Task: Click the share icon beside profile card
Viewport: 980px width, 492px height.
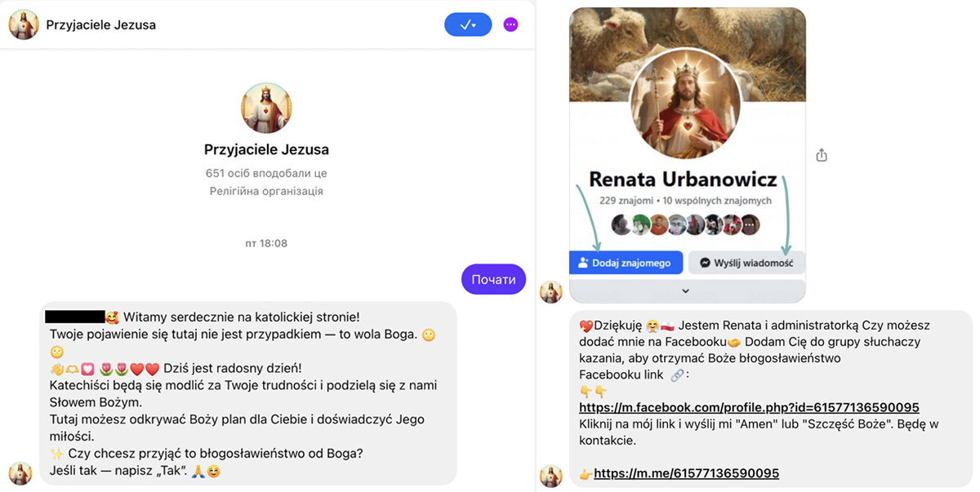Action: coord(822,155)
